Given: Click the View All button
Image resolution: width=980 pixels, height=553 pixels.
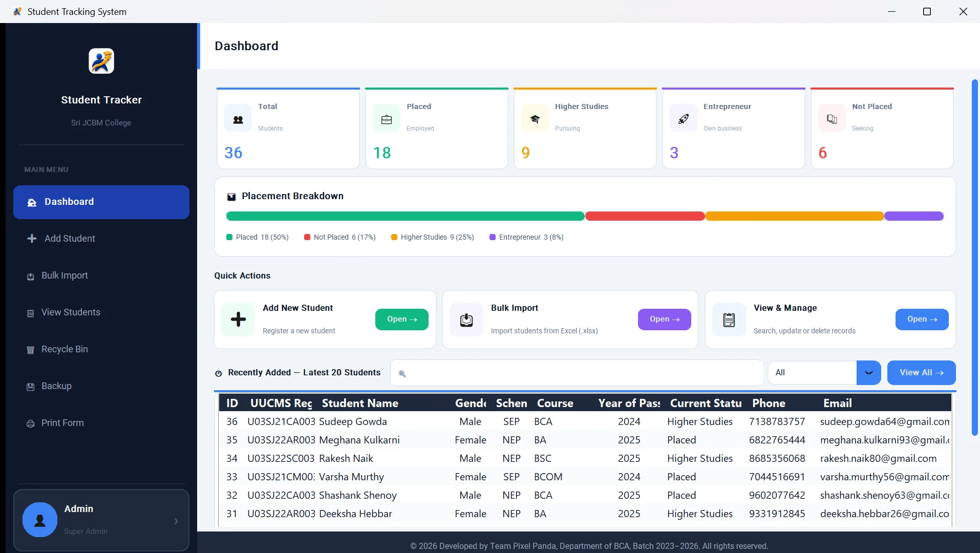Looking at the screenshot, I should click(922, 373).
